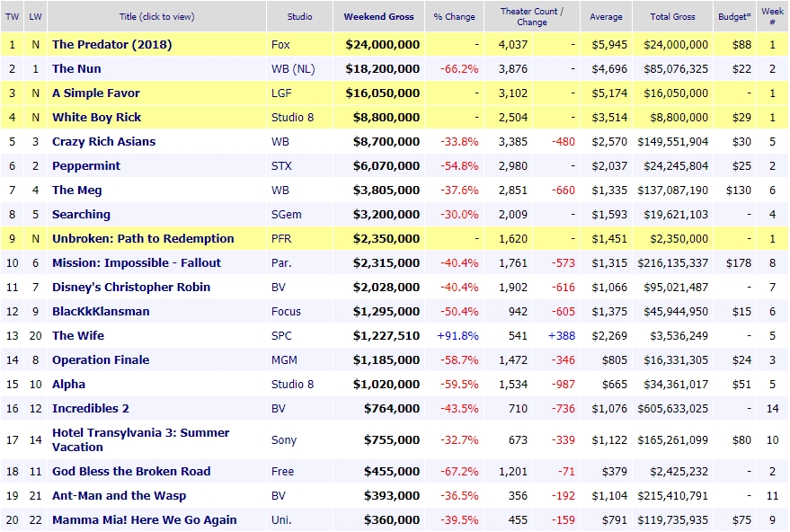This screenshot has width=790, height=532.
Task: Open White Boy Rick title link
Action: tap(97, 118)
